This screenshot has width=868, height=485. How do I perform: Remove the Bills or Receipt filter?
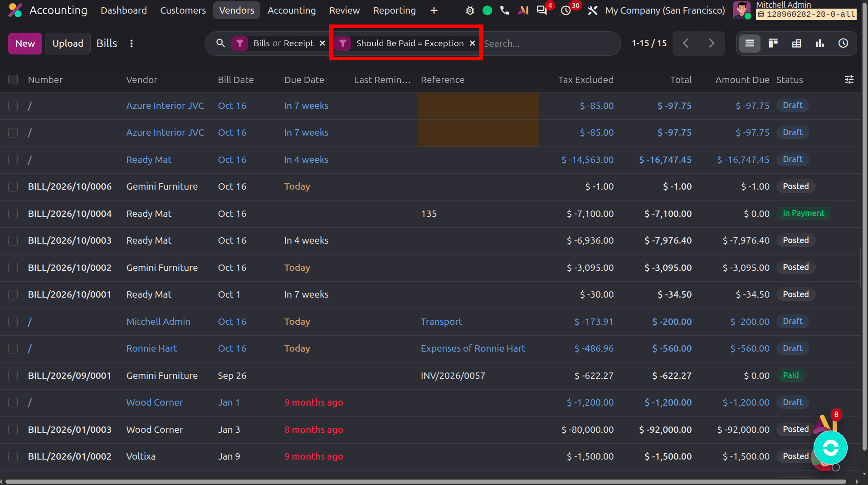click(322, 43)
